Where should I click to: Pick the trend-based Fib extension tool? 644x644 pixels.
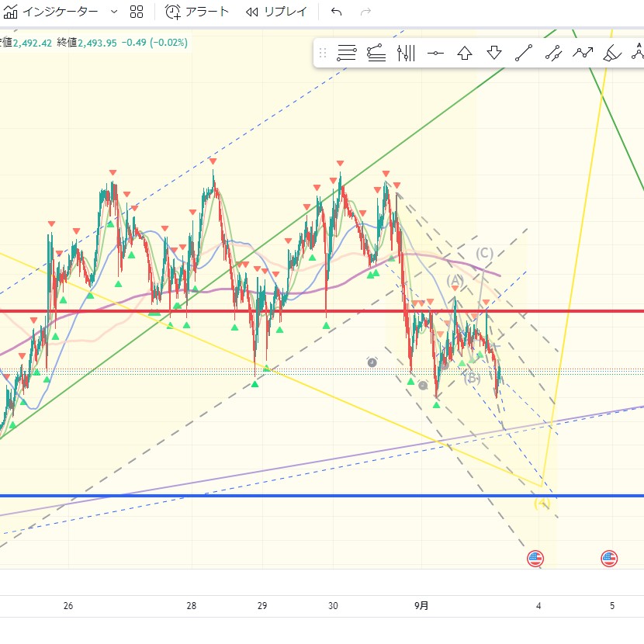click(376, 54)
